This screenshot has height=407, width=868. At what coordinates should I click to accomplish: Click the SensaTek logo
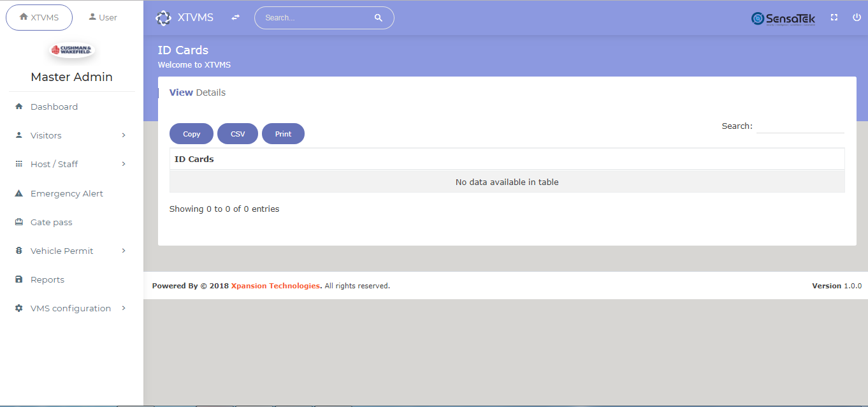coord(783,18)
